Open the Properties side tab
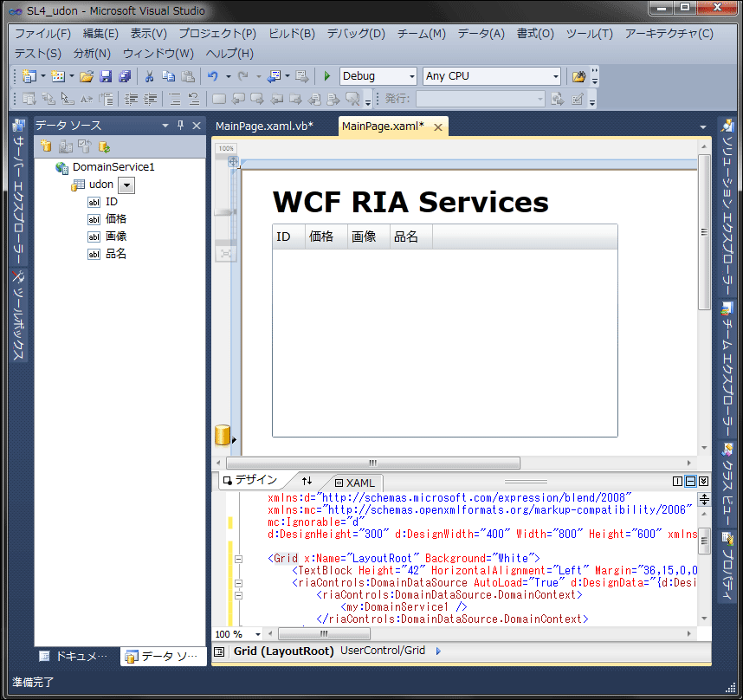The image size is (743, 700). [x=727, y=566]
